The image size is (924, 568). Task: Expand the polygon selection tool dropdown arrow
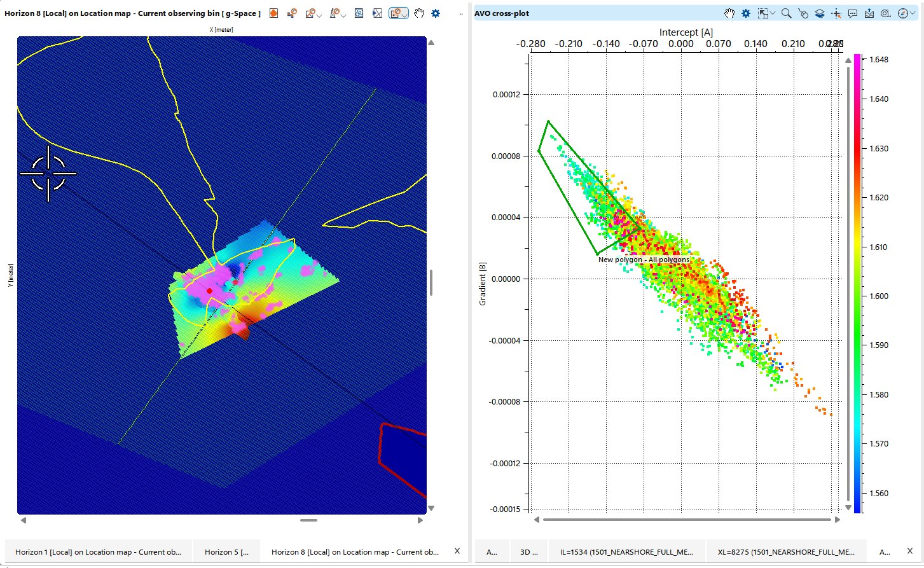pos(772,14)
